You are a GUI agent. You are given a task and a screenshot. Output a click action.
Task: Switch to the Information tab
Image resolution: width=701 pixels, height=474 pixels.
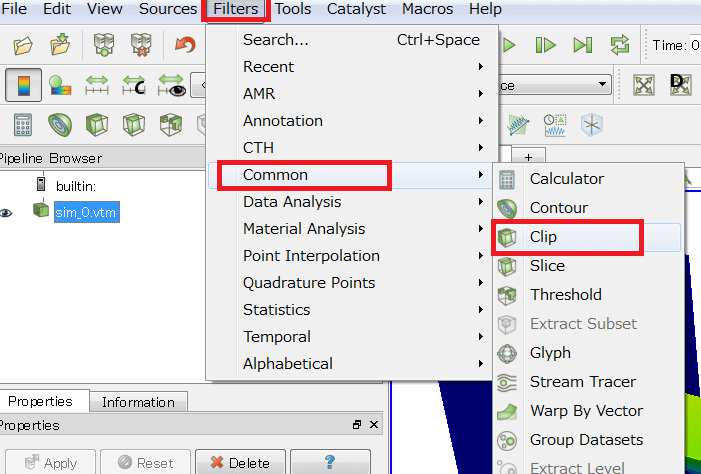point(138,402)
